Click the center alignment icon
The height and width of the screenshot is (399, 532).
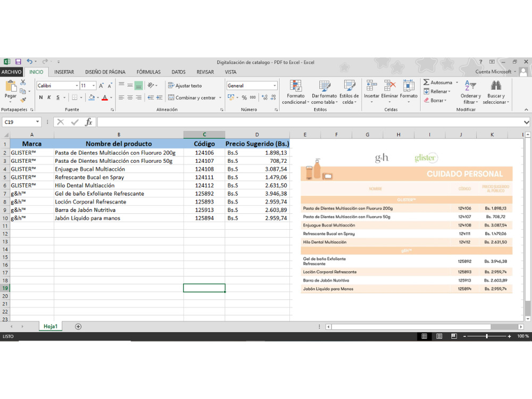[130, 98]
